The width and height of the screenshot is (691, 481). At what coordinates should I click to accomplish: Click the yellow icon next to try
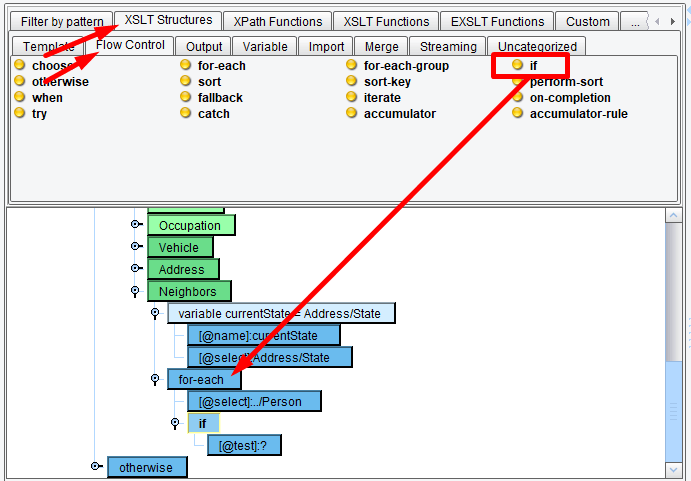pos(20,114)
